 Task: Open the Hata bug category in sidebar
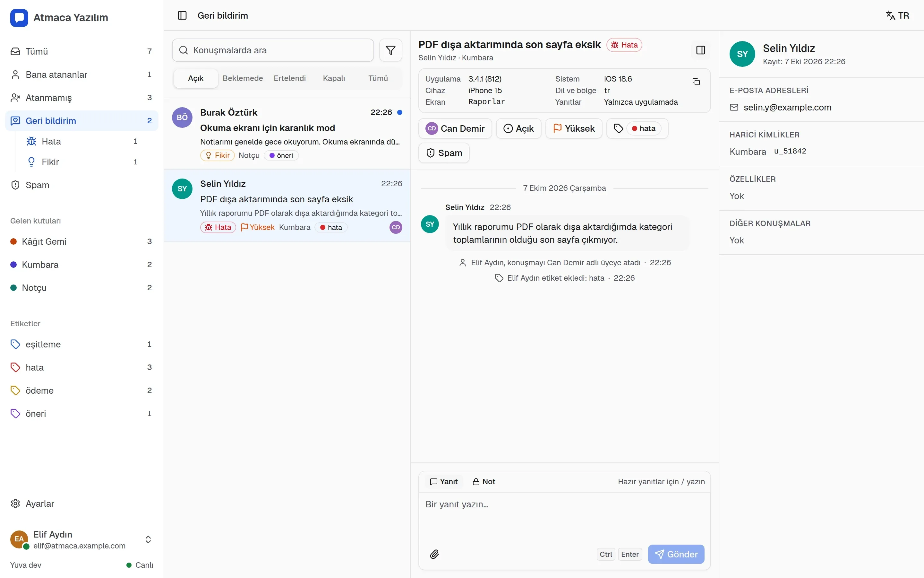[82, 141]
